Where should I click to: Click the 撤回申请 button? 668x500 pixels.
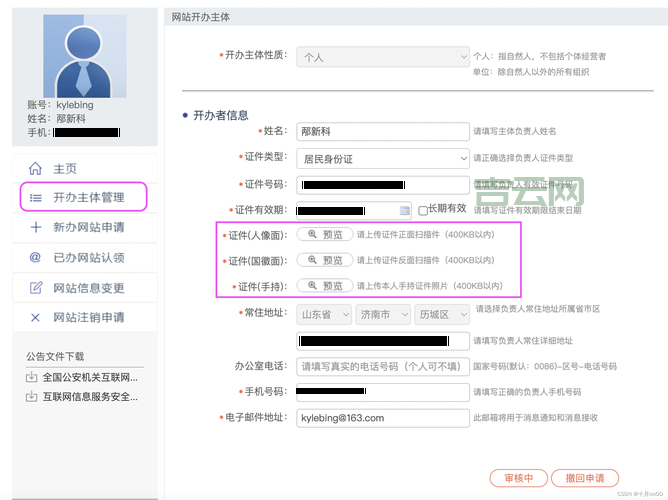coord(584,478)
